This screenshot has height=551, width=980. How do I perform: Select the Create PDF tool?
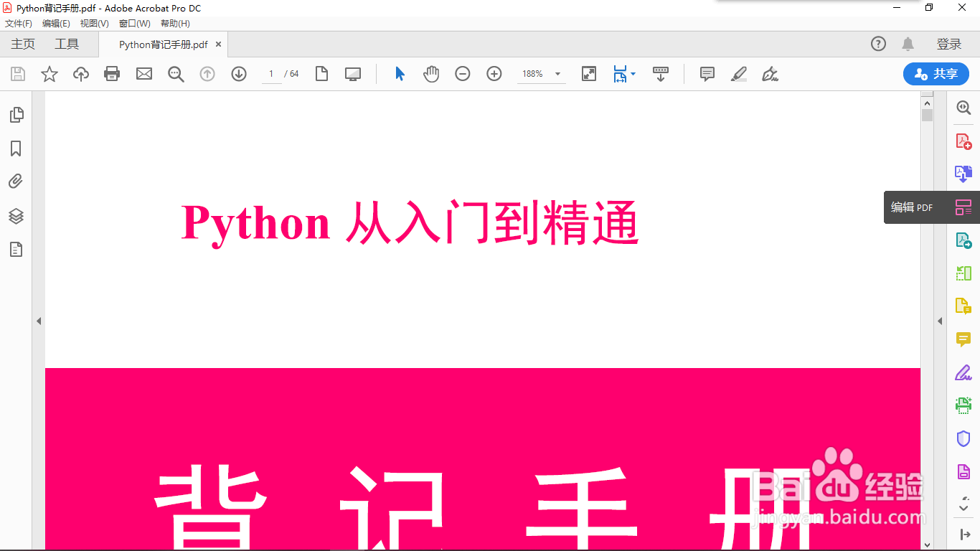coord(963,141)
